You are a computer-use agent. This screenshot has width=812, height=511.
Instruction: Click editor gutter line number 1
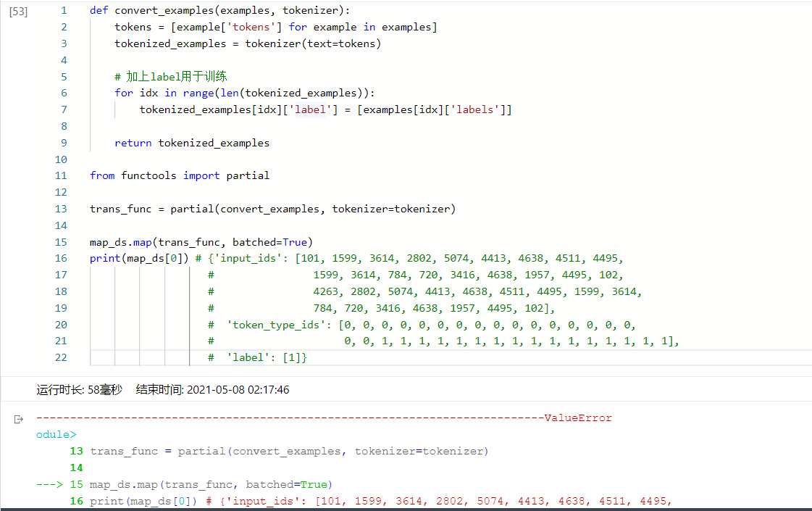64,10
